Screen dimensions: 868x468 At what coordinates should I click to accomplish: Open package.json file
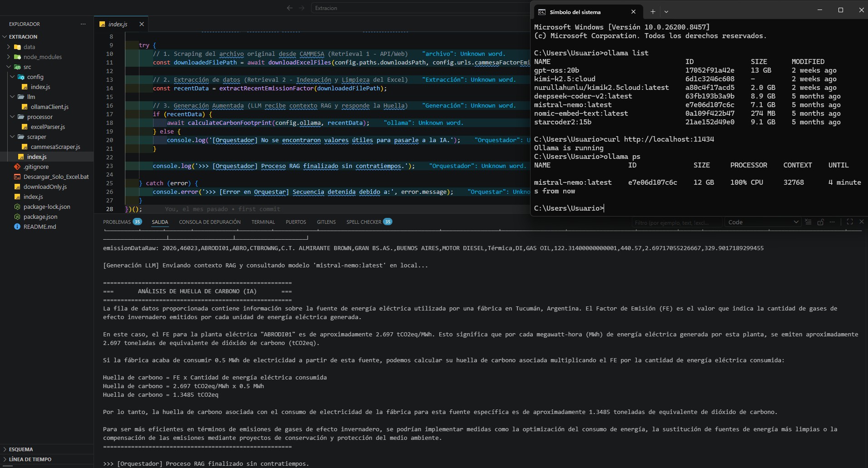pyautogui.click(x=40, y=217)
